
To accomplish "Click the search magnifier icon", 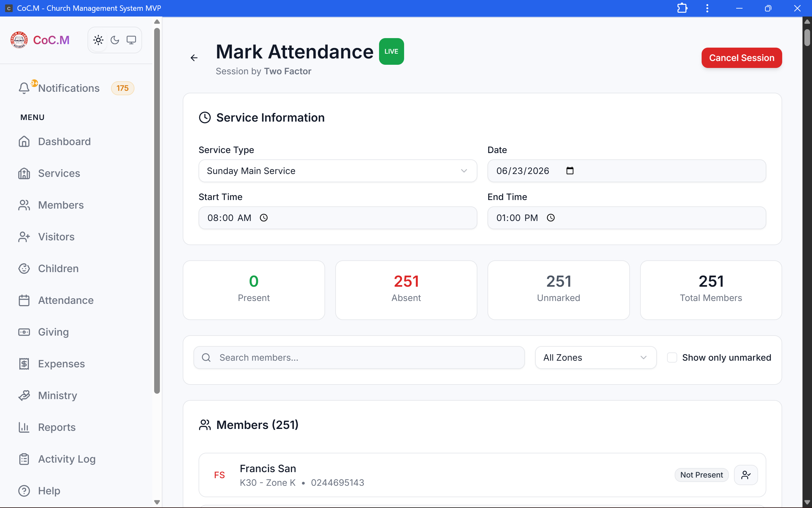I will click(x=206, y=358).
